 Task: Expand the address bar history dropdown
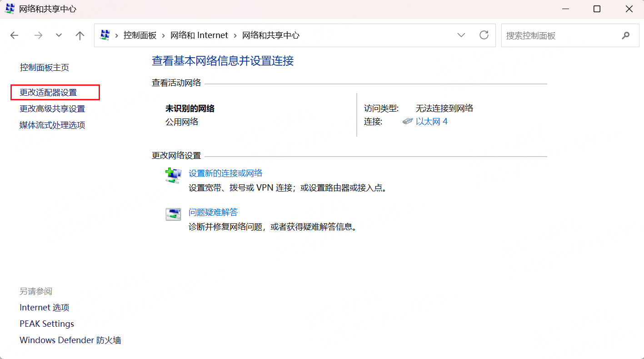pos(461,35)
